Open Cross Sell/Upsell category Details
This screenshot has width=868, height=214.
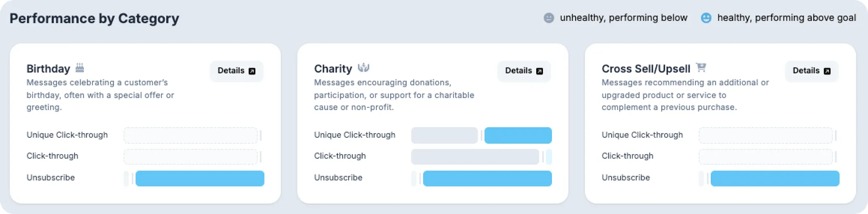coord(812,71)
